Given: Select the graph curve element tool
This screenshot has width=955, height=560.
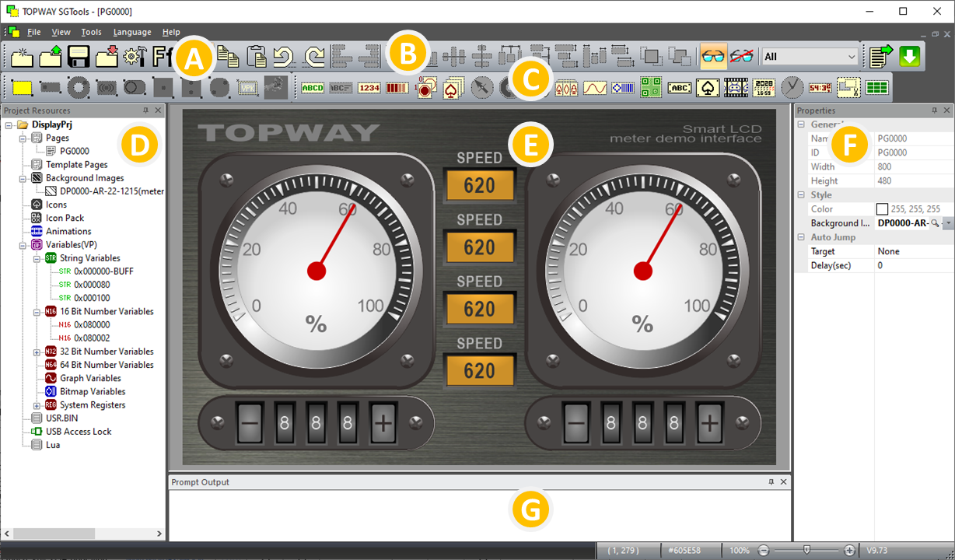Looking at the screenshot, I should click(595, 87).
